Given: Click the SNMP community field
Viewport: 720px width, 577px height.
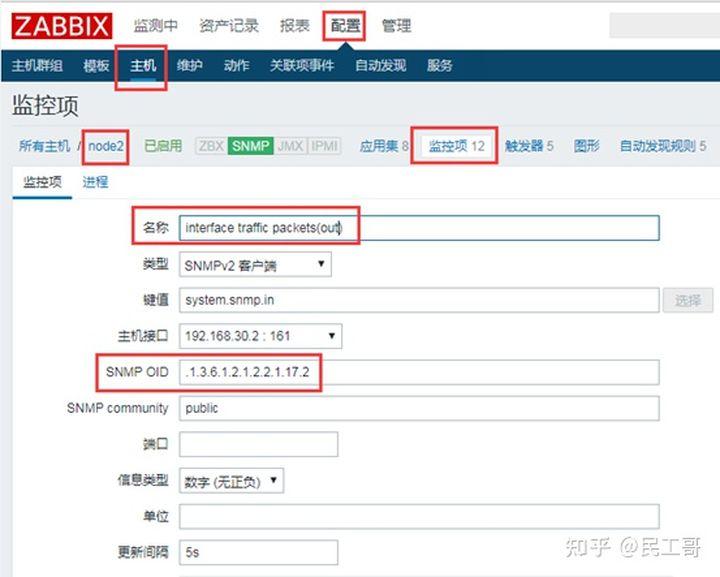Looking at the screenshot, I should click(419, 408).
